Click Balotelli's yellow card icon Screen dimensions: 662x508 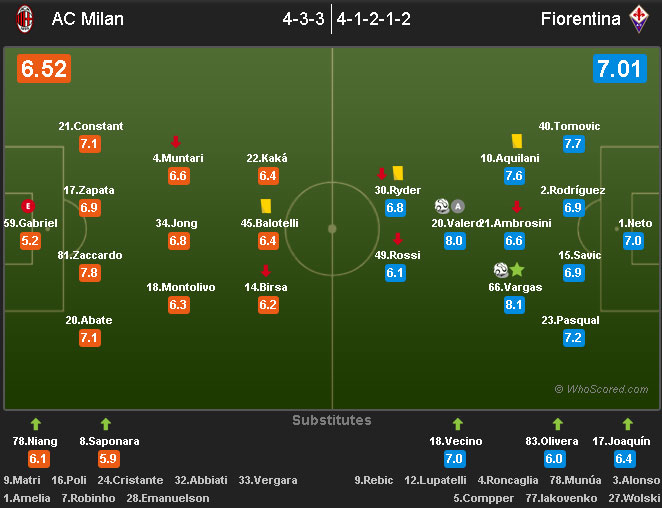pyautogui.click(x=267, y=205)
